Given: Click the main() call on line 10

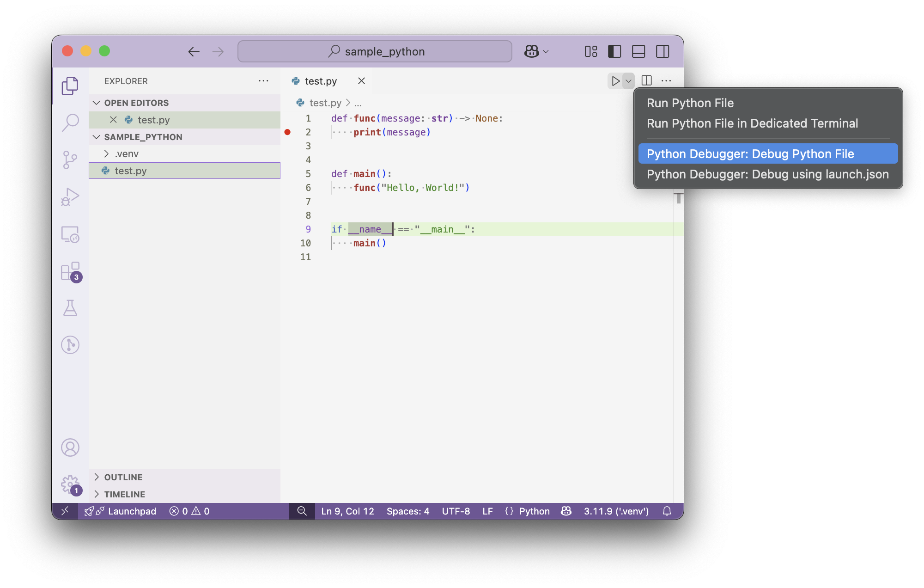Looking at the screenshot, I should pos(370,243).
